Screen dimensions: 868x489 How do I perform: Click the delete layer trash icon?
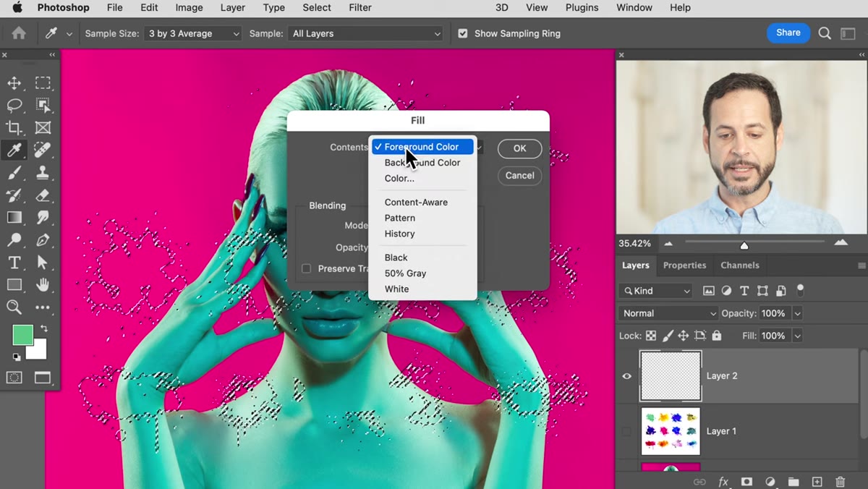click(841, 482)
